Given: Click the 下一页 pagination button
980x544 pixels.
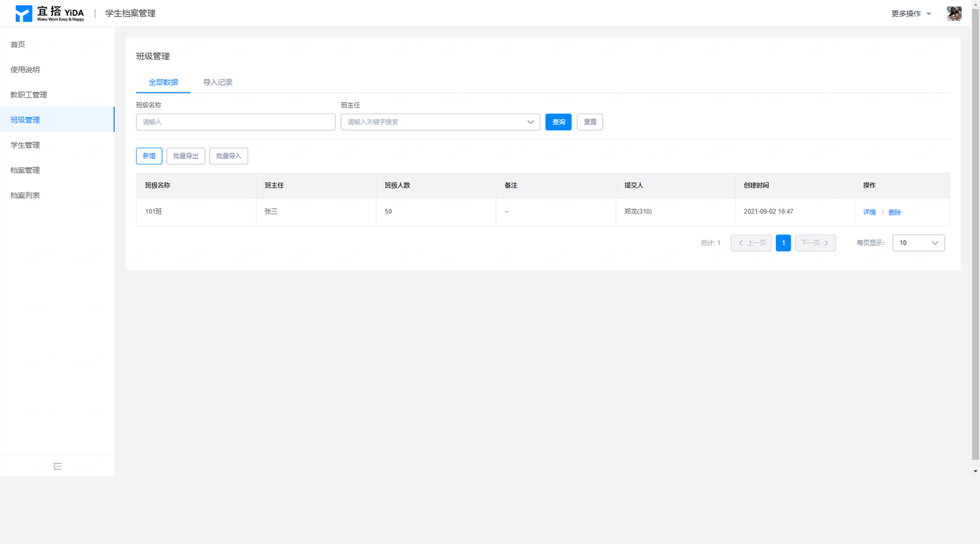Looking at the screenshot, I should [815, 243].
